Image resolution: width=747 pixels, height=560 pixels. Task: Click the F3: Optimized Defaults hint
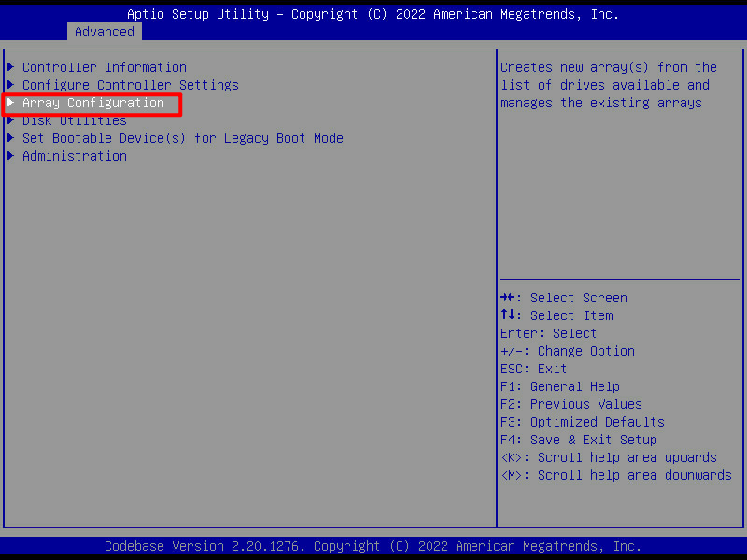tap(582, 422)
